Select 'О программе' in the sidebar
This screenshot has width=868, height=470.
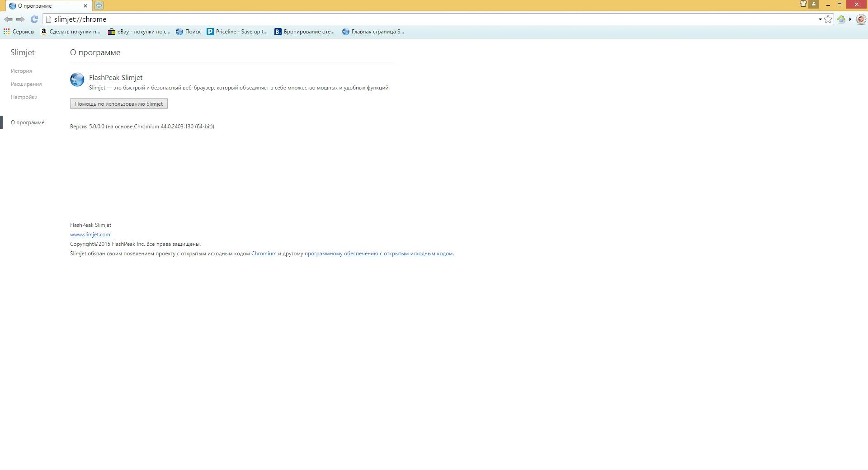tap(28, 122)
